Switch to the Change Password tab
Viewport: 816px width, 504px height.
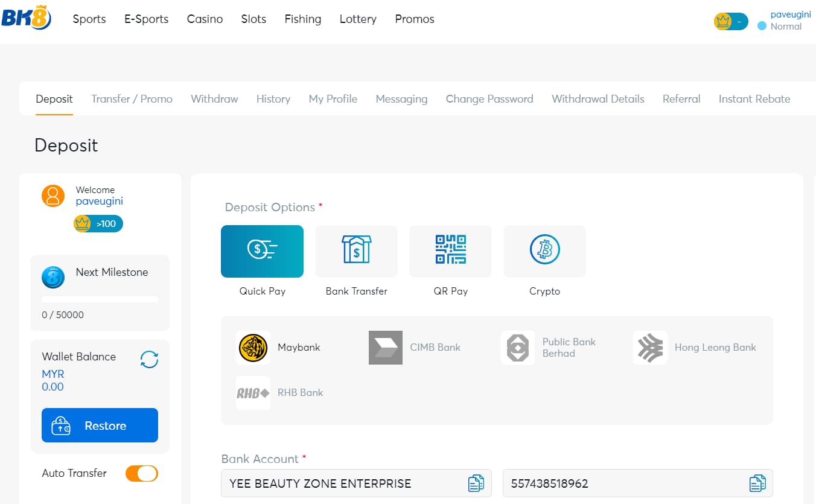pos(489,99)
